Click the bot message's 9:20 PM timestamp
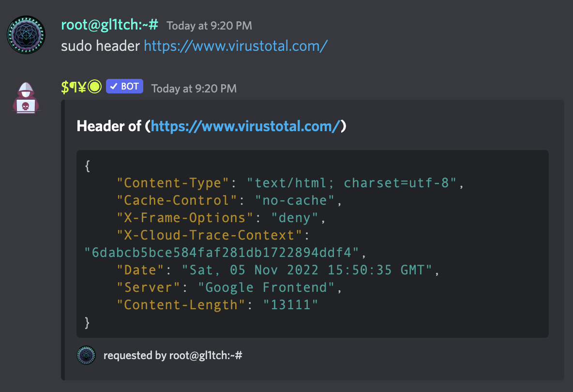The height and width of the screenshot is (392, 573). 194,88
